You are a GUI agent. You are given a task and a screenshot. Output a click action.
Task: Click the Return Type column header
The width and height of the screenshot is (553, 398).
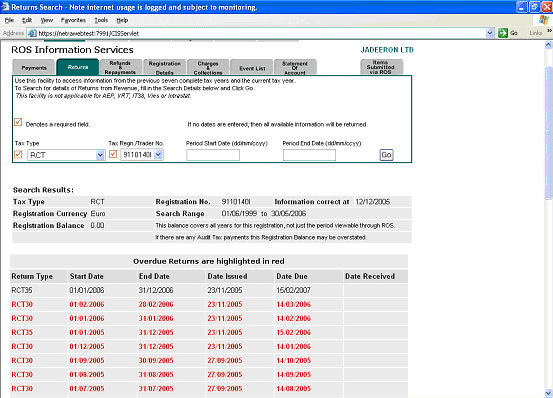[x=32, y=276]
